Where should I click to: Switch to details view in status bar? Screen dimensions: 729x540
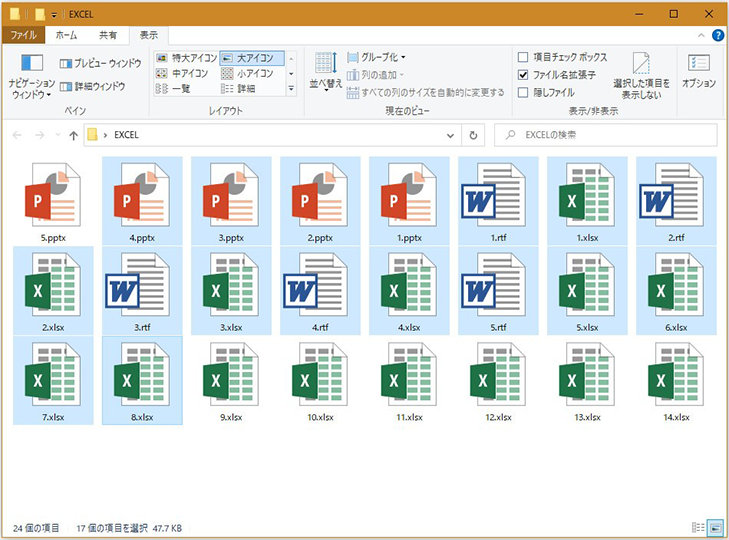pos(698,527)
